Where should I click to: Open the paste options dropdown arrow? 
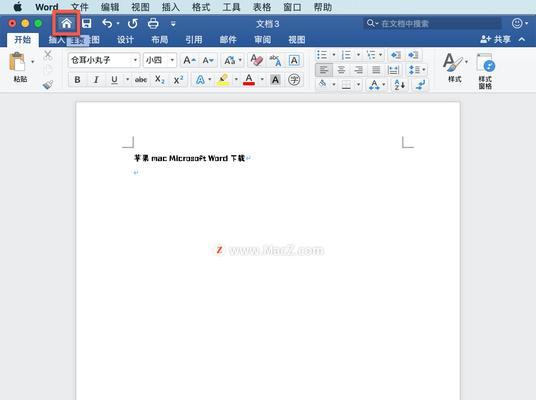pos(33,62)
